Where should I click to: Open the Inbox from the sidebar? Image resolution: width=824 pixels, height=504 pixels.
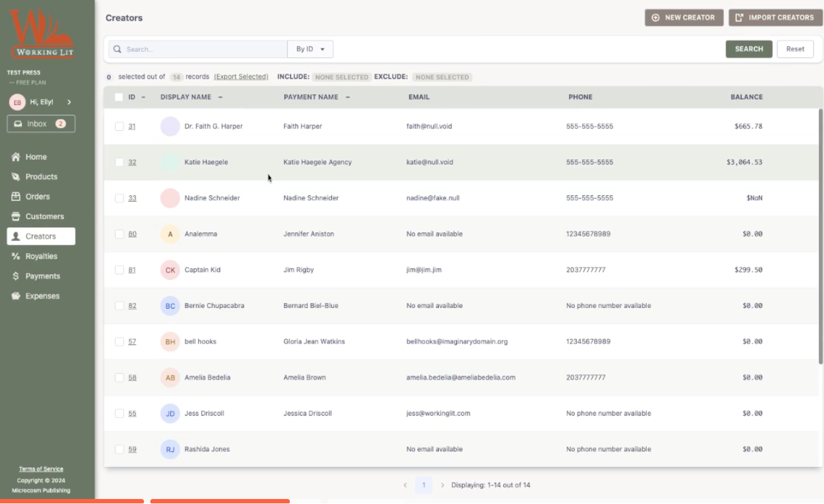tap(41, 124)
